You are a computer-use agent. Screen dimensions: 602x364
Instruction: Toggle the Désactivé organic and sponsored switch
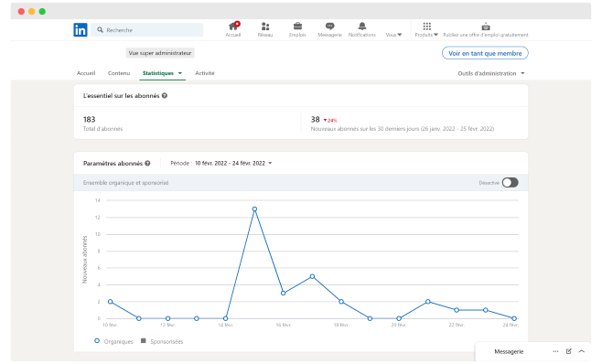point(511,183)
